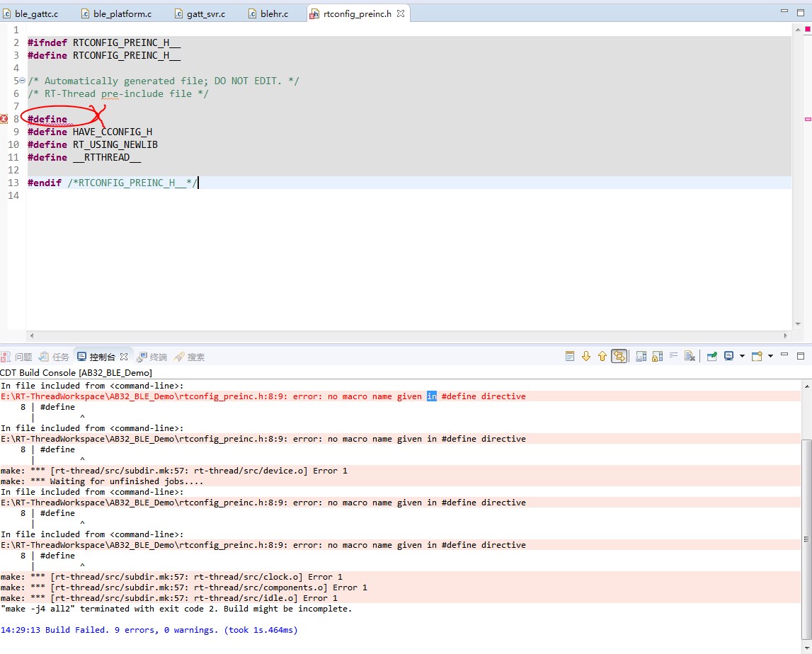Go to next error with down arrow
812x654 pixels.
[x=586, y=356]
